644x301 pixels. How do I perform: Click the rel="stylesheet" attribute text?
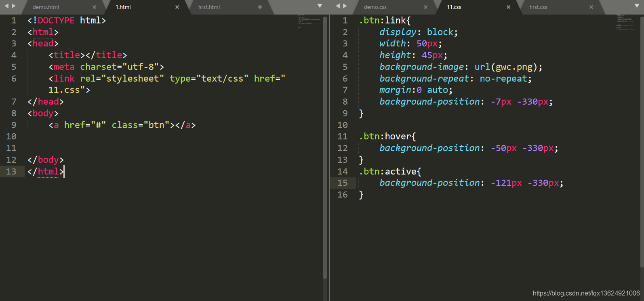122,78
